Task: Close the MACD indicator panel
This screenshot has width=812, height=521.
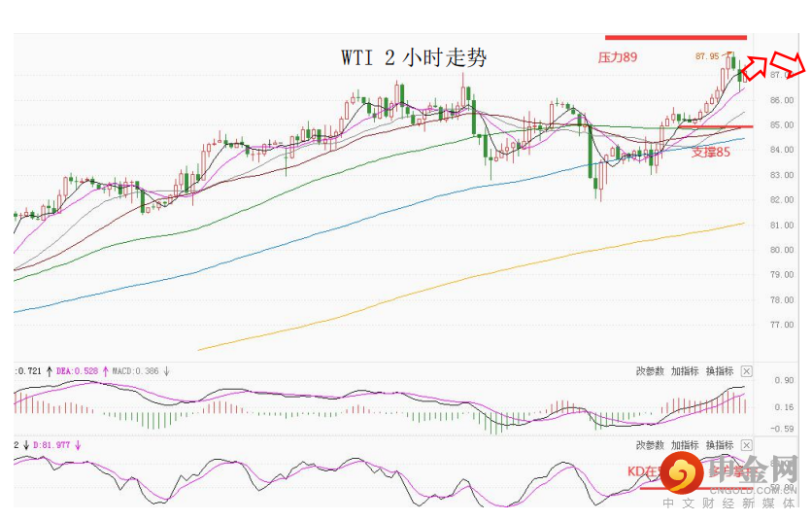Action: (746, 371)
